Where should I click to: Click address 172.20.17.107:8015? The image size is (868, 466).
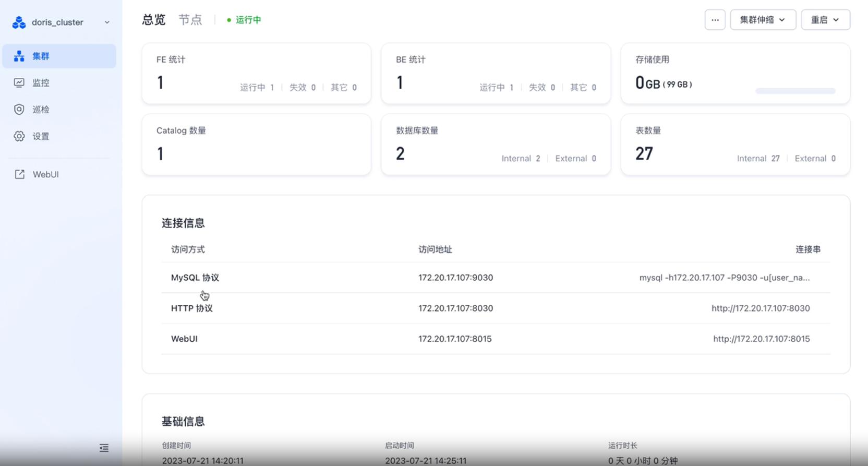click(455, 339)
